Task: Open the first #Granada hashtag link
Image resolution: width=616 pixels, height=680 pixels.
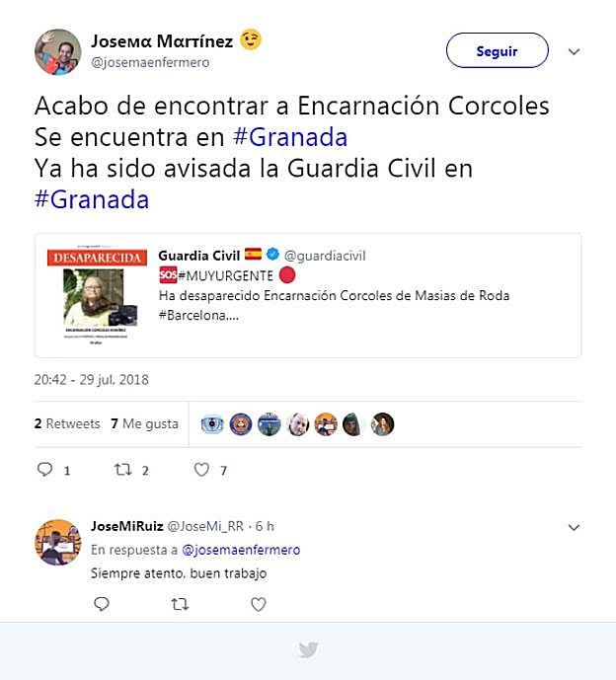Action: coord(290,137)
